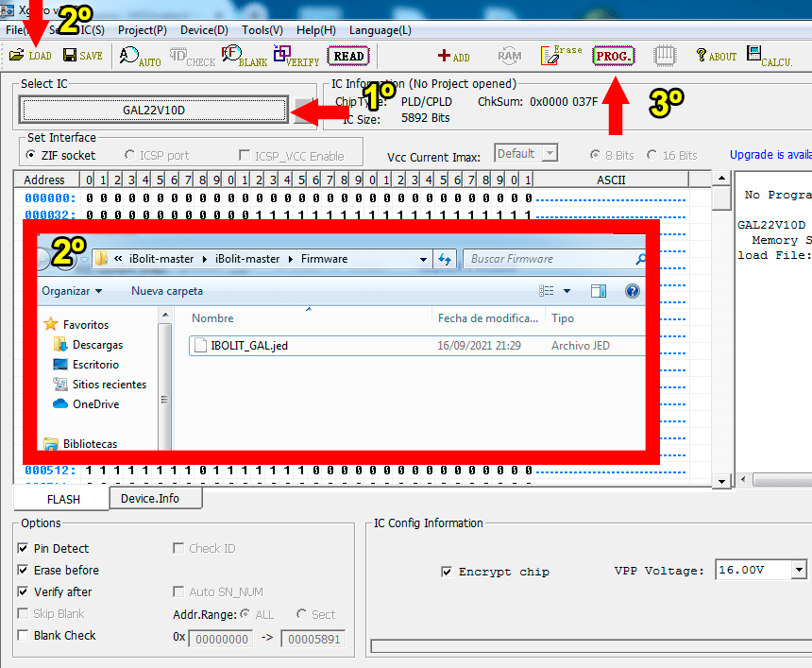Open the VPP Voltage dropdown

[x=799, y=570]
